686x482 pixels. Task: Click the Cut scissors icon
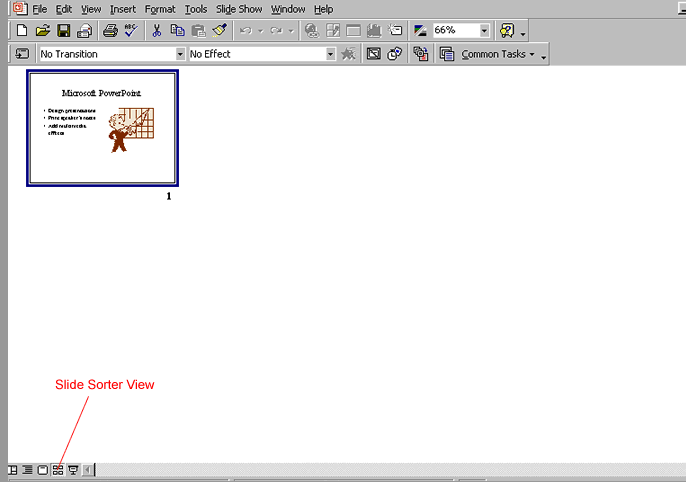(157, 31)
